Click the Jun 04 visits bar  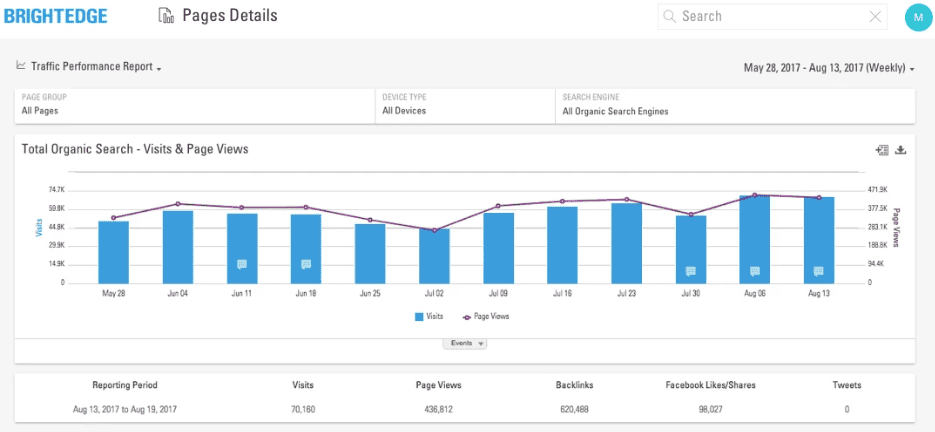(178, 247)
